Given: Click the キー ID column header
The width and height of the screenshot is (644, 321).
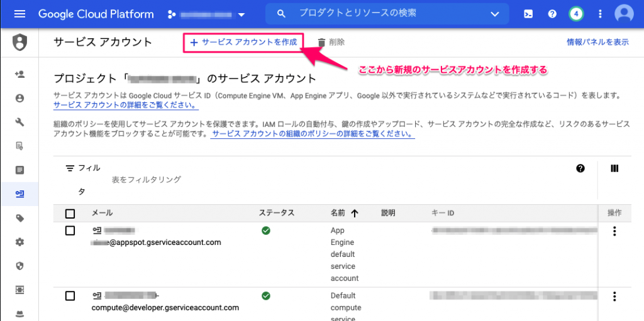Looking at the screenshot, I should [443, 213].
